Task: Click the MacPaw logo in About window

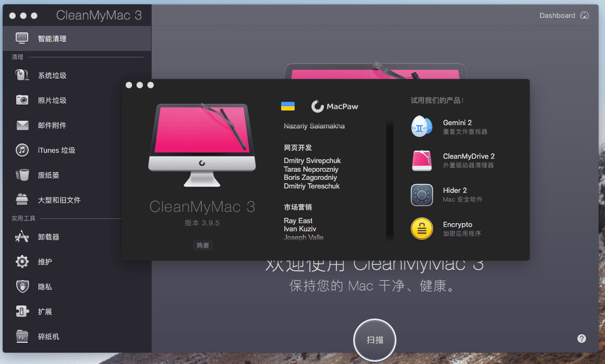Action: click(335, 106)
